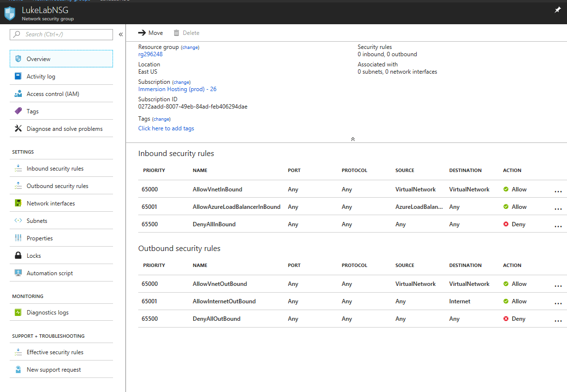Open ellipsis menu for AllowAzureLoadBalancerInBound rule

(558, 209)
